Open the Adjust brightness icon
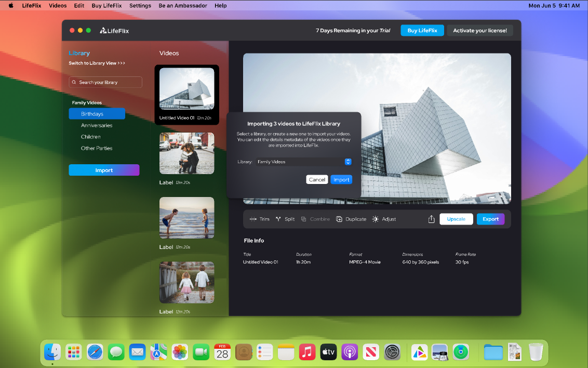Screen dimensions: 588x368 click(376, 219)
